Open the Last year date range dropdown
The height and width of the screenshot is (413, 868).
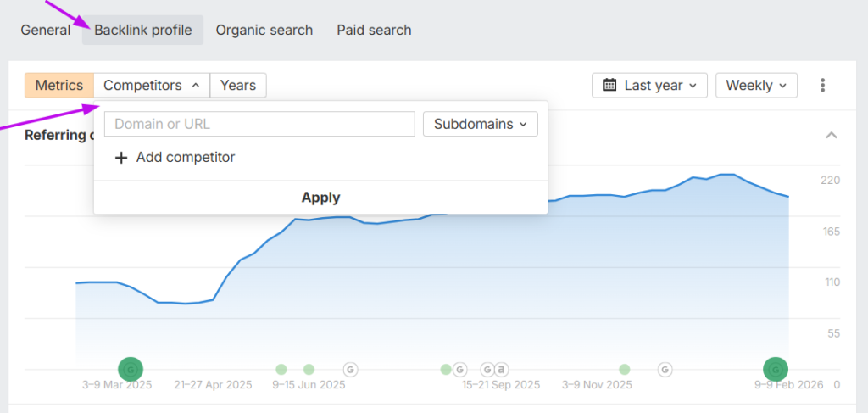[x=649, y=86]
